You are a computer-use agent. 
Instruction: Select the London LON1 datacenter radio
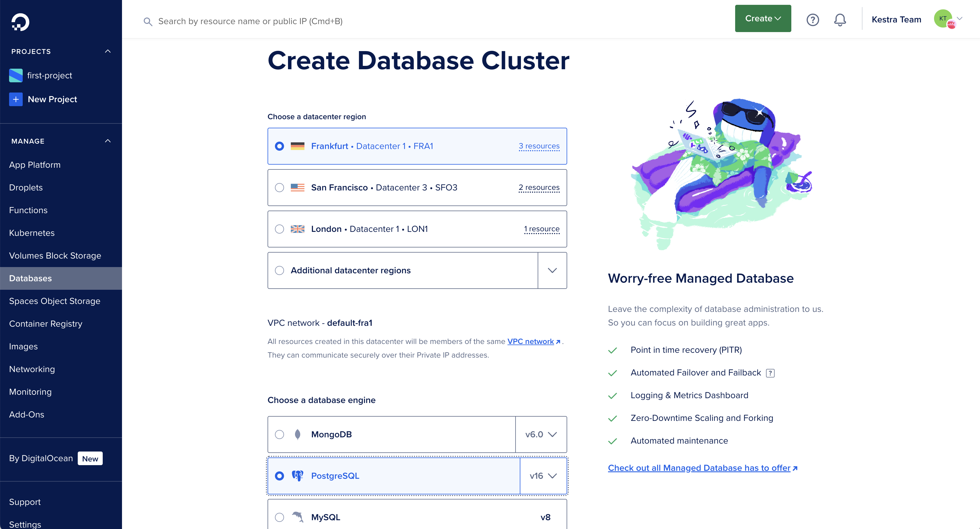pyautogui.click(x=279, y=229)
